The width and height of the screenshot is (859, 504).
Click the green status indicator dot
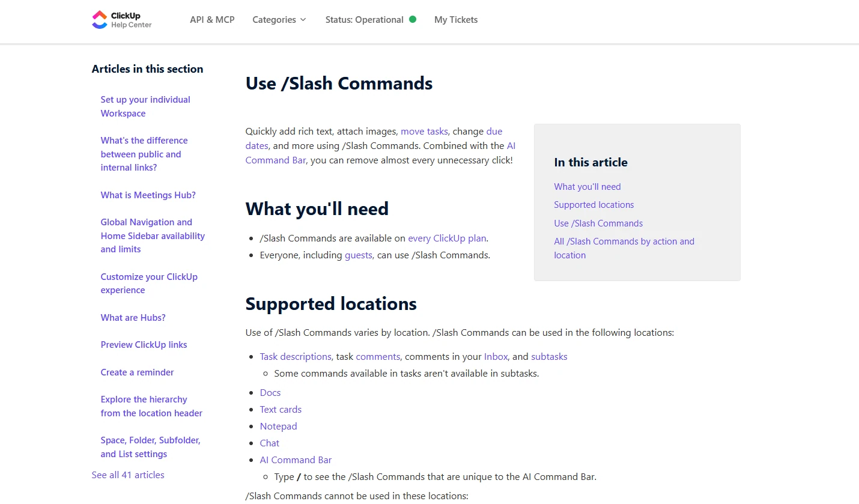413,19
